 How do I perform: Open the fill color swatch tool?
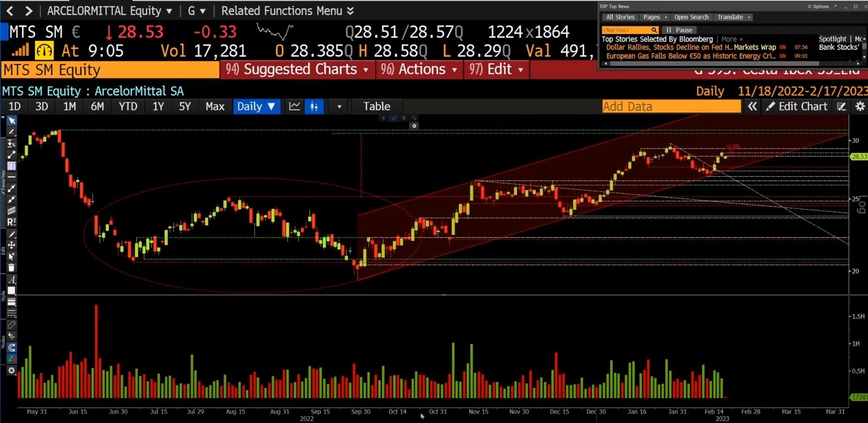(x=12, y=290)
